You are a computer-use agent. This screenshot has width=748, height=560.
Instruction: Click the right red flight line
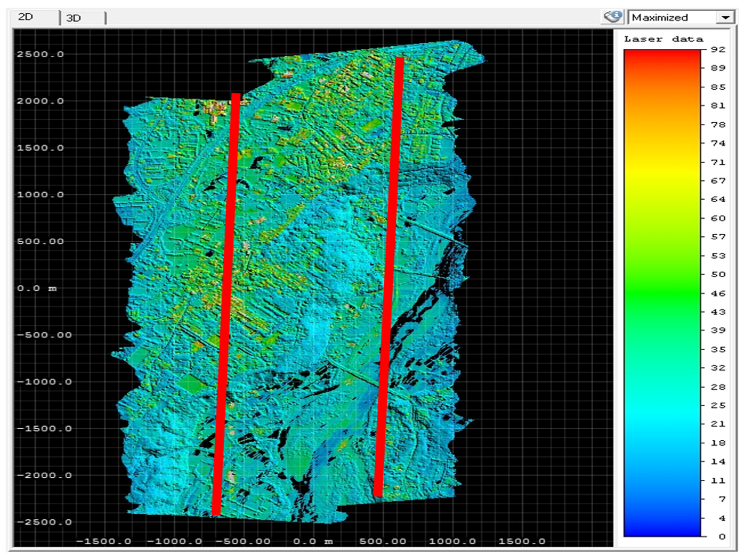389,277
